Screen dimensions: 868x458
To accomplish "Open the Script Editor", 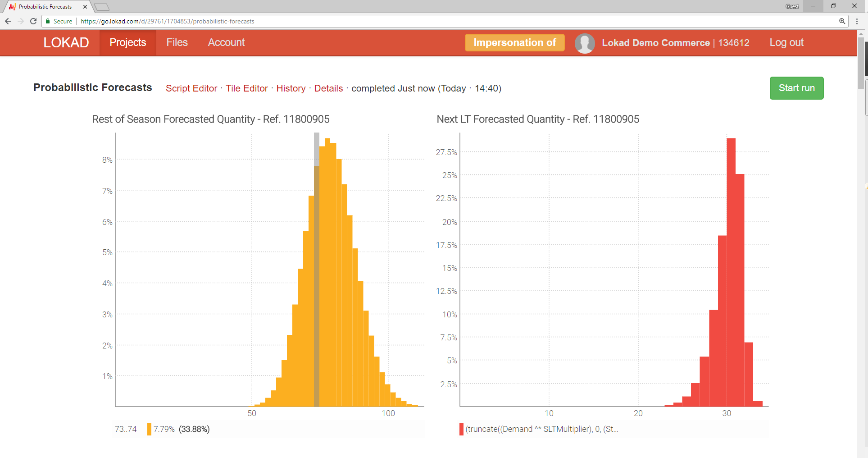I will pos(191,88).
